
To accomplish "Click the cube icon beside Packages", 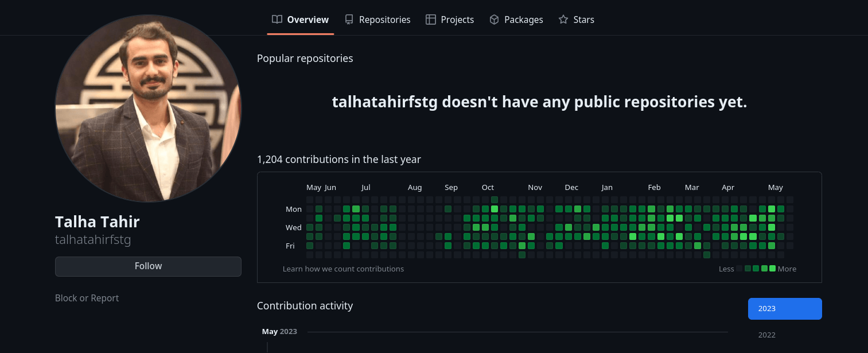I will tap(494, 20).
